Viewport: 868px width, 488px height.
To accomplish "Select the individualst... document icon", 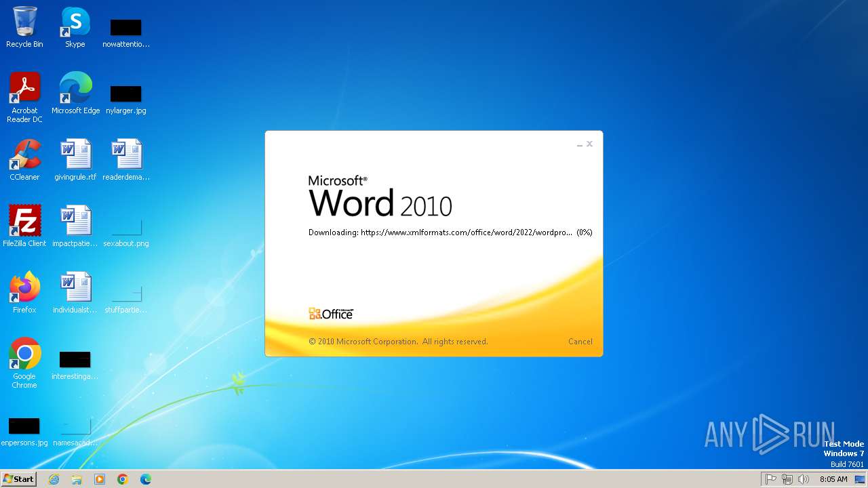I will point(75,293).
